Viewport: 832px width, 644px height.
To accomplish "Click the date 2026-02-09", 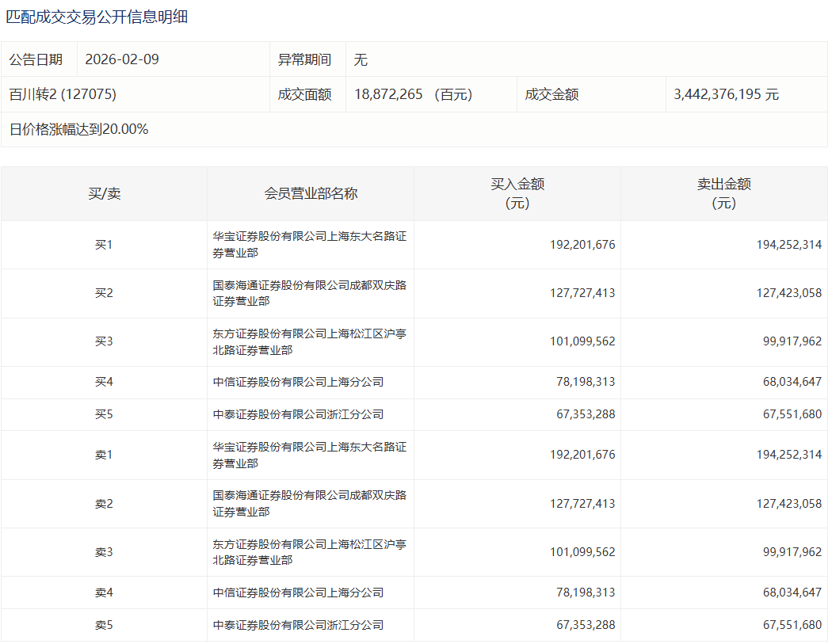I will click(x=122, y=59).
